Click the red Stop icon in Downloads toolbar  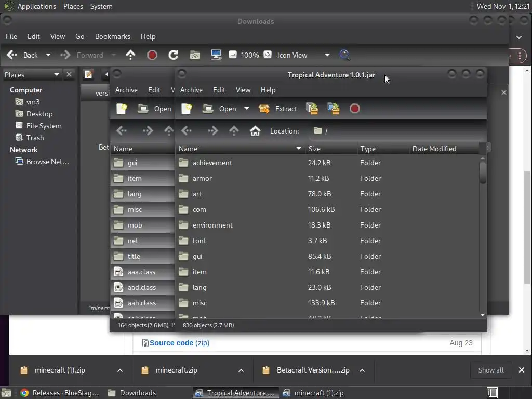(152, 55)
